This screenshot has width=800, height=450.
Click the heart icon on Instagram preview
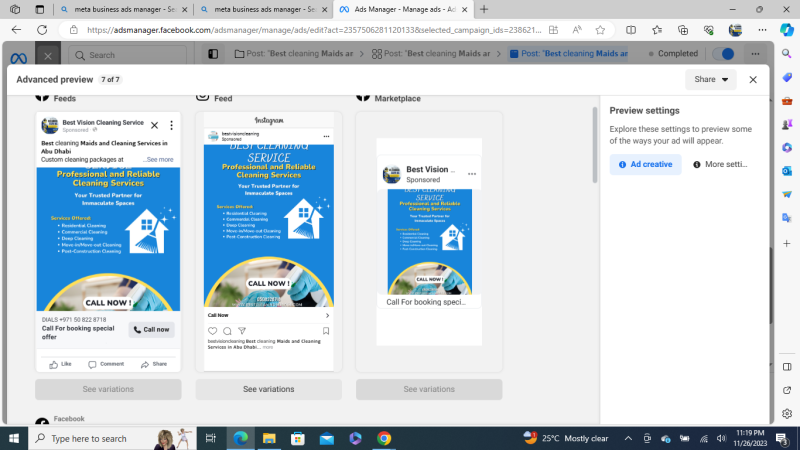(x=213, y=331)
